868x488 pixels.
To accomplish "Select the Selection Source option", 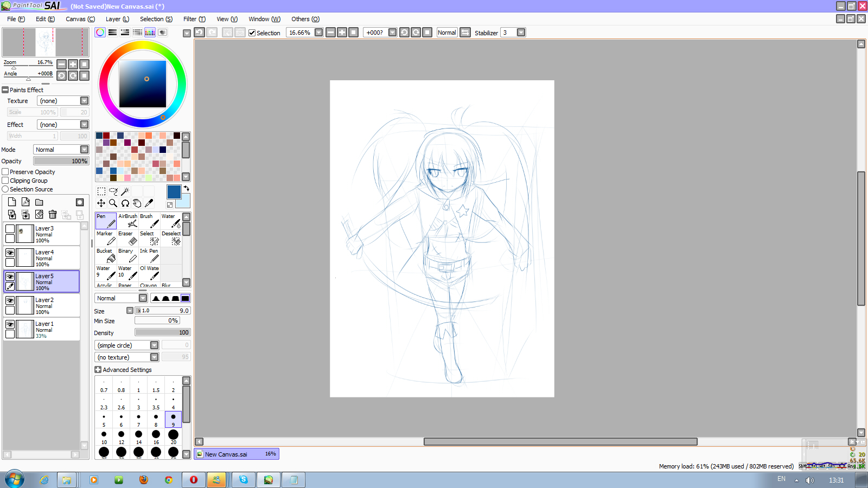I will tap(5, 189).
